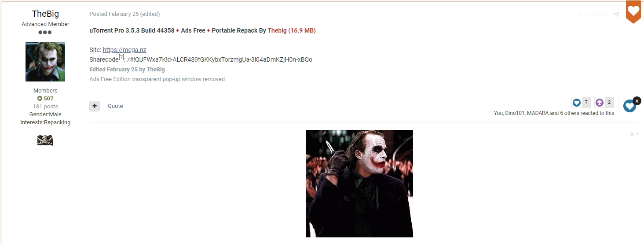Image resolution: width=644 pixels, height=244 pixels.
Task: Remove your reaction with the black X
Action: [x=637, y=101]
